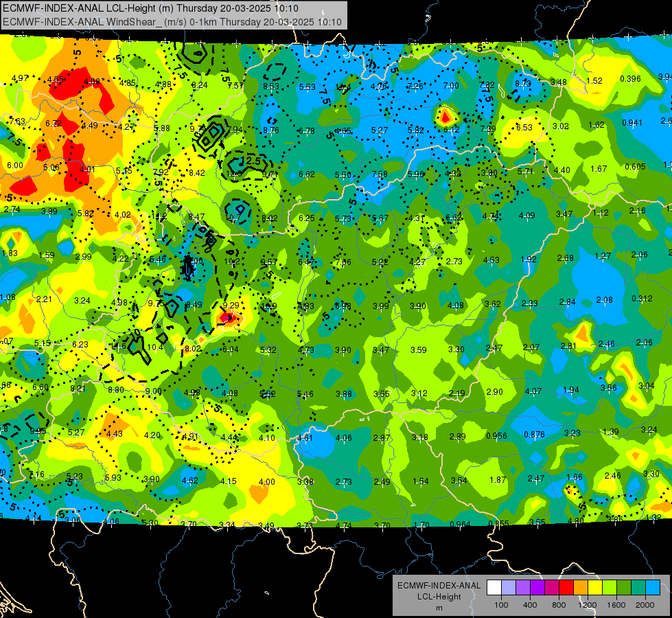Click the wind shear value 0.956
The image size is (672, 618).
pyautogui.click(x=497, y=436)
